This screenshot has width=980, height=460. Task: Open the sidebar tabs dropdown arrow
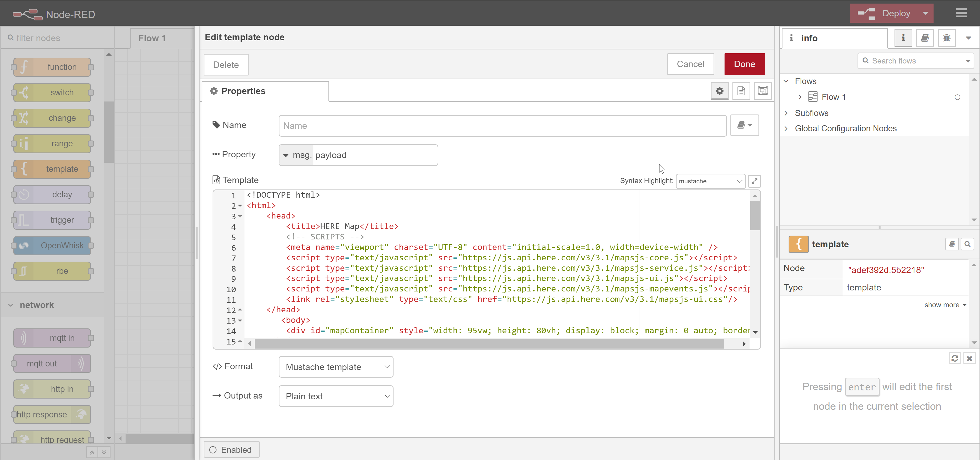tap(968, 38)
